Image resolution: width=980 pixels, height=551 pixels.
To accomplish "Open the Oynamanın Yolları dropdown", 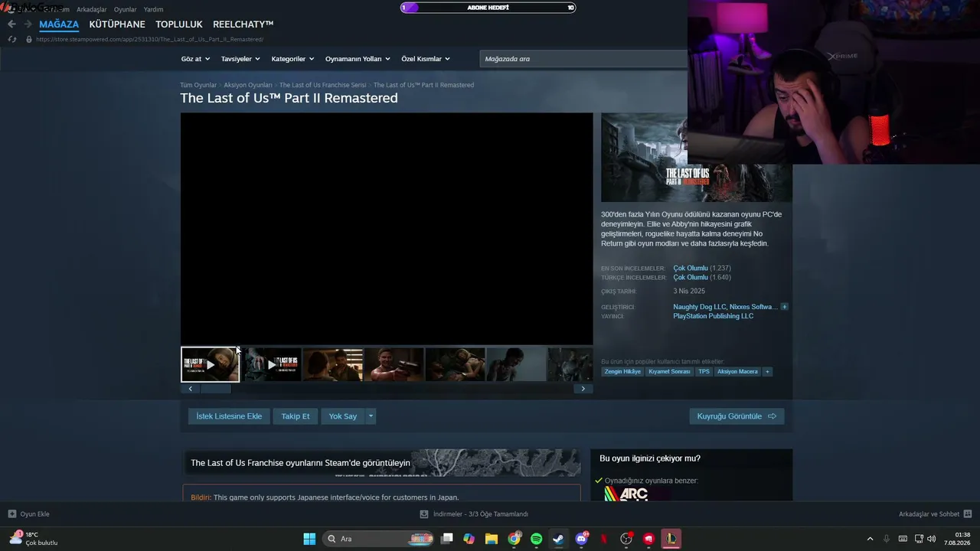I will click(x=358, y=59).
